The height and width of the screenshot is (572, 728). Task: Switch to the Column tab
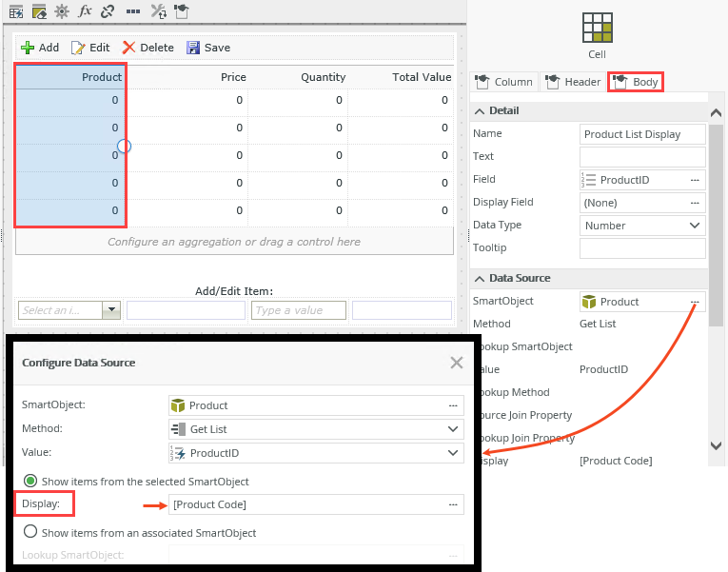click(504, 82)
